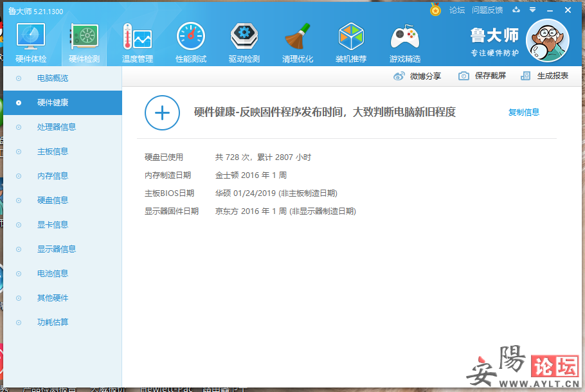Click the camera icon beside 保存截屏
The width and height of the screenshot is (585, 392).
(x=464, y=76)
